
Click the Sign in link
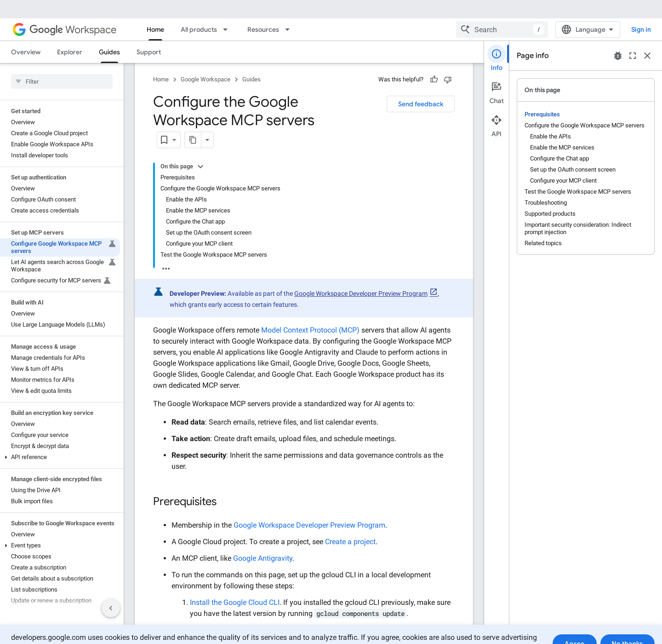tap(641, 29)
